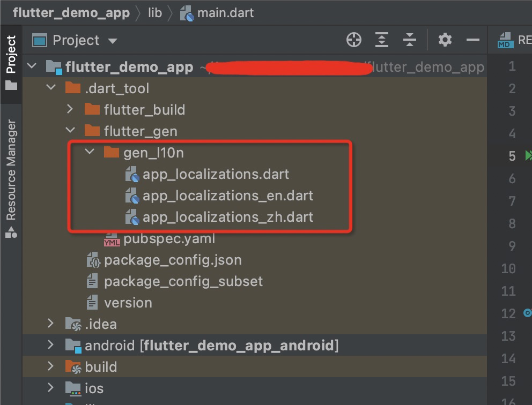
Task: Open the Project panel settings gear
Action: [x=445, y=40]
